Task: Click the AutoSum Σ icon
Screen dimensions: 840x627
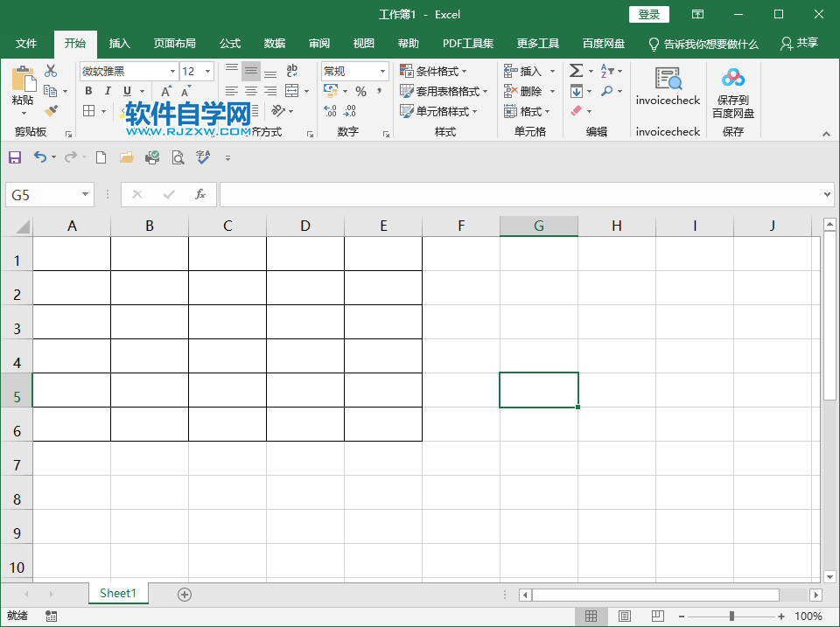Action: pos(577,70)
